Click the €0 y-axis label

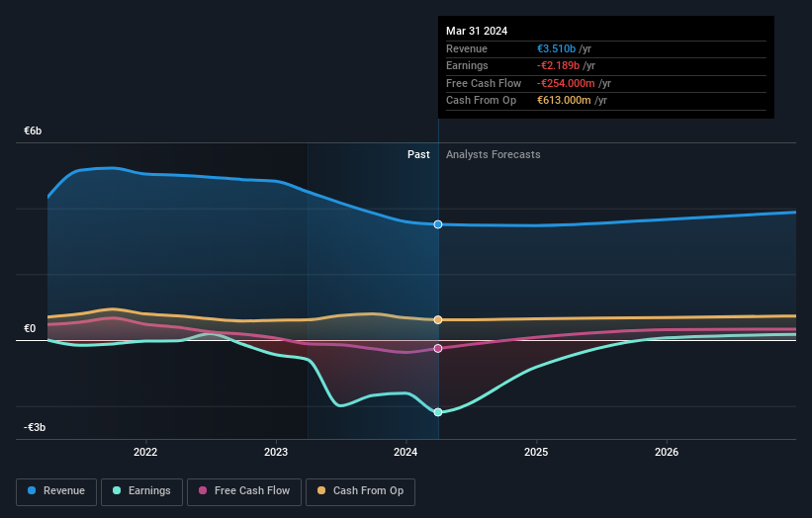(30, 328)
